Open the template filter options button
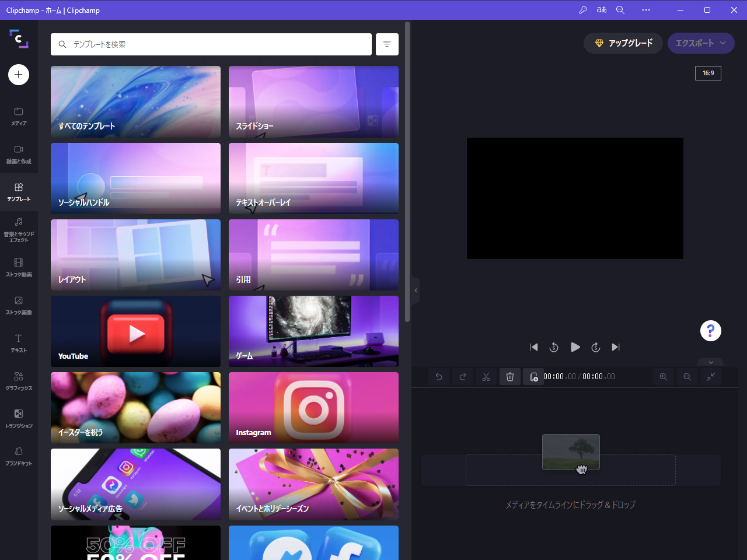 [387, 44]
